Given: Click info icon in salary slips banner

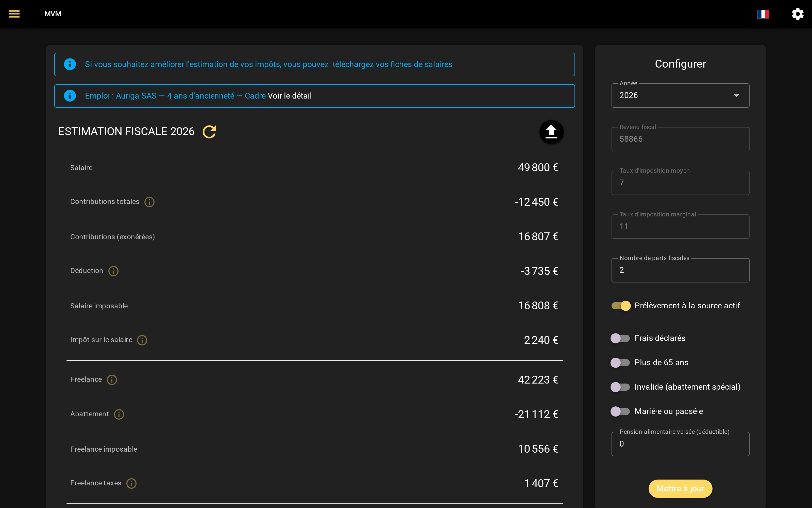Looking at the screenshot, I should (x=70, y=64).
